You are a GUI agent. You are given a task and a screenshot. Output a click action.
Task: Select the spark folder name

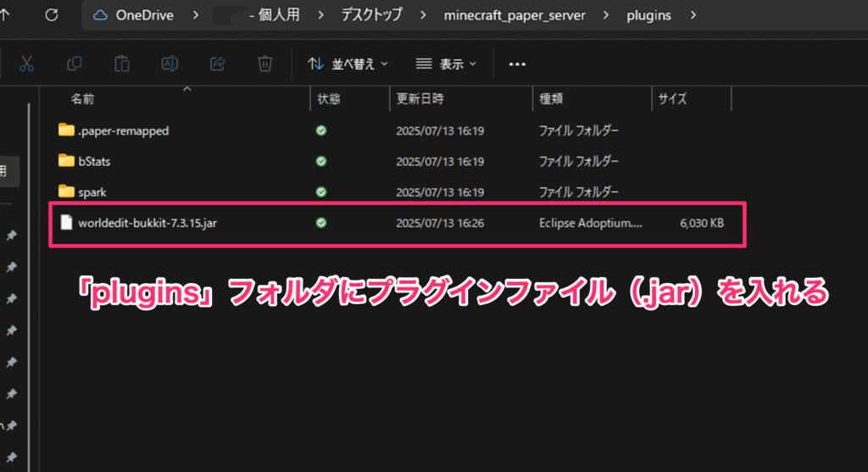[92, 192]
